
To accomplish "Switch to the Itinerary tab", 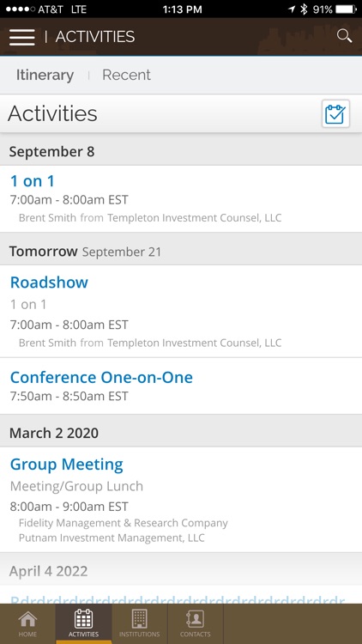I will tap(45, 75).
